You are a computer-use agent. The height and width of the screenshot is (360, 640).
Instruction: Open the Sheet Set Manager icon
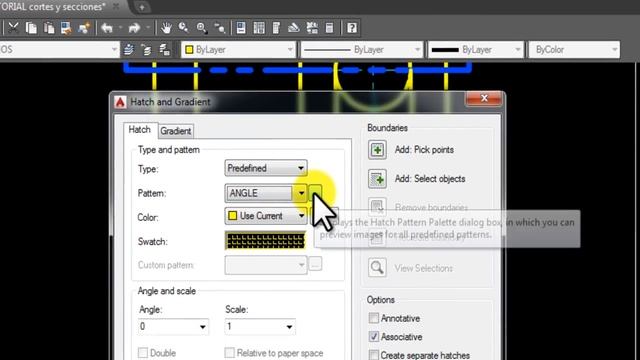coord(294,28)
